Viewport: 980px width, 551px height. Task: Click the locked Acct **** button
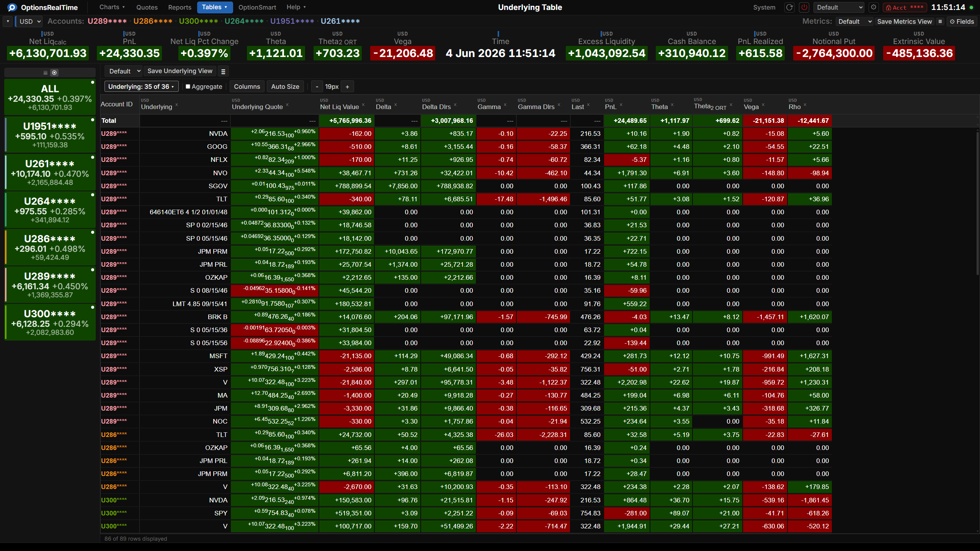(904, 7)
